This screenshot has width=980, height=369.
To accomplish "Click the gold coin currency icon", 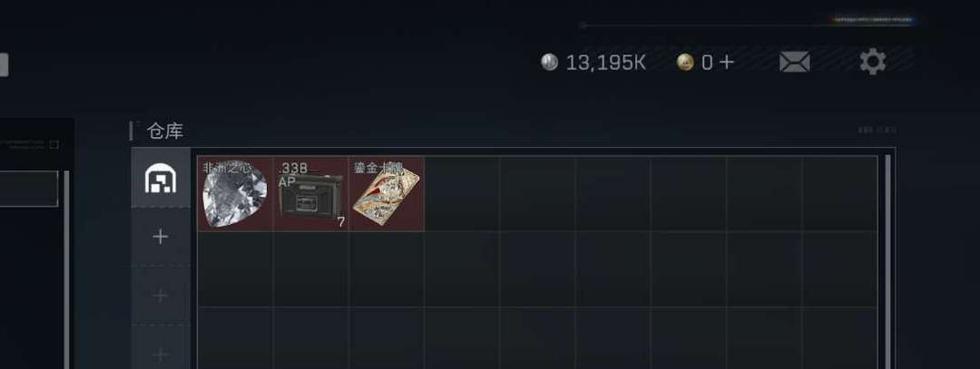I will [x=686, y=62].
